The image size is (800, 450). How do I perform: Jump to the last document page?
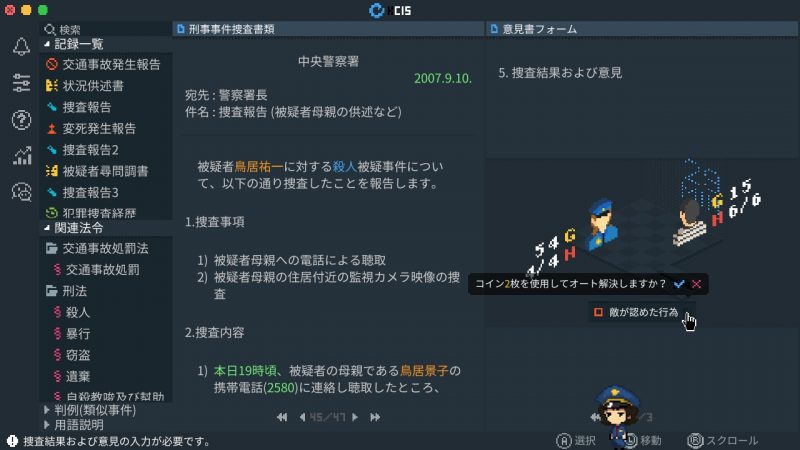tap(375, 417)
